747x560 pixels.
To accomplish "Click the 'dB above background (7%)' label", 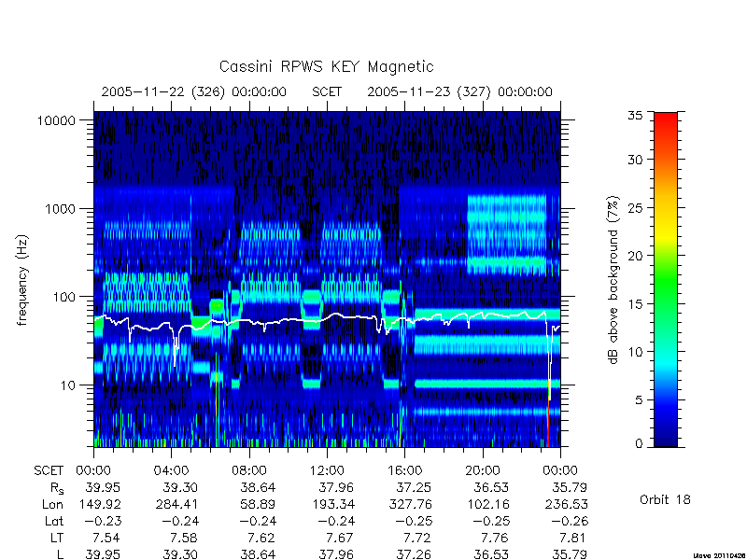I will click(613, 280).
